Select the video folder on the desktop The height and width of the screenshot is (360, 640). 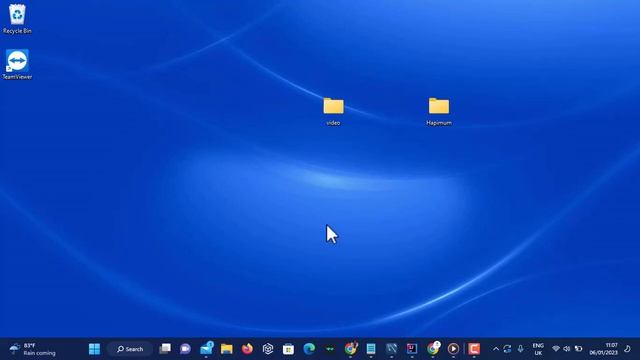click(333, 111)
